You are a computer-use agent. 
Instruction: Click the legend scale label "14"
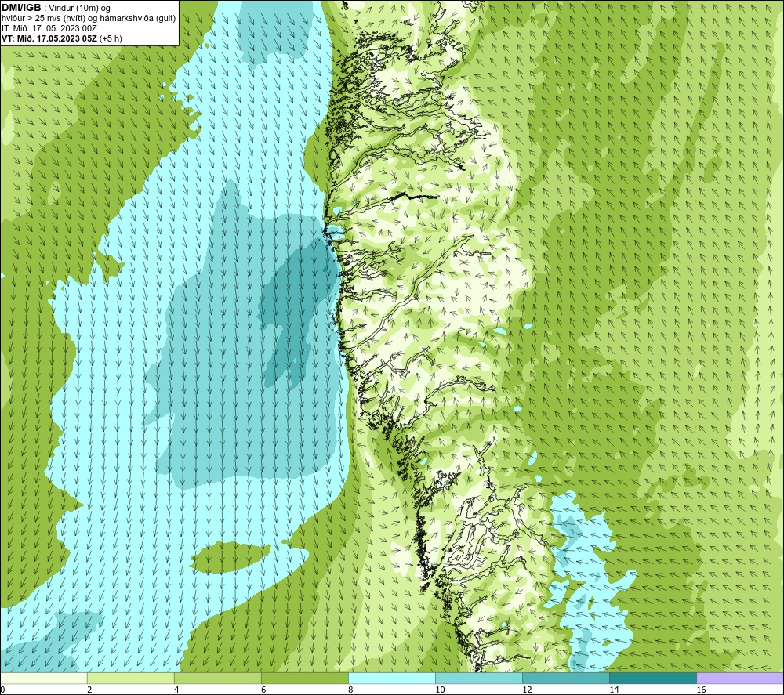click(614, 690)
